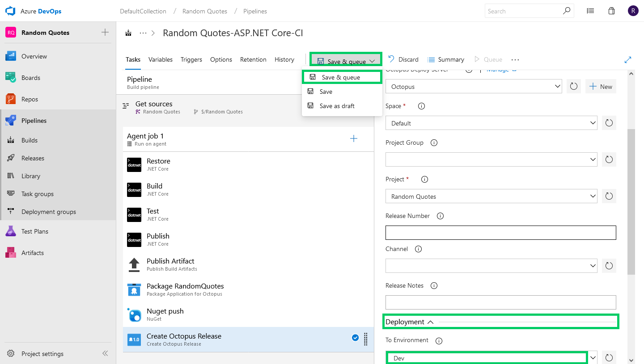The height and width of the screenshot is (364, 644).
Task: Open the Project dropdown showing Random Quotes
Action: tap(491, 196)
